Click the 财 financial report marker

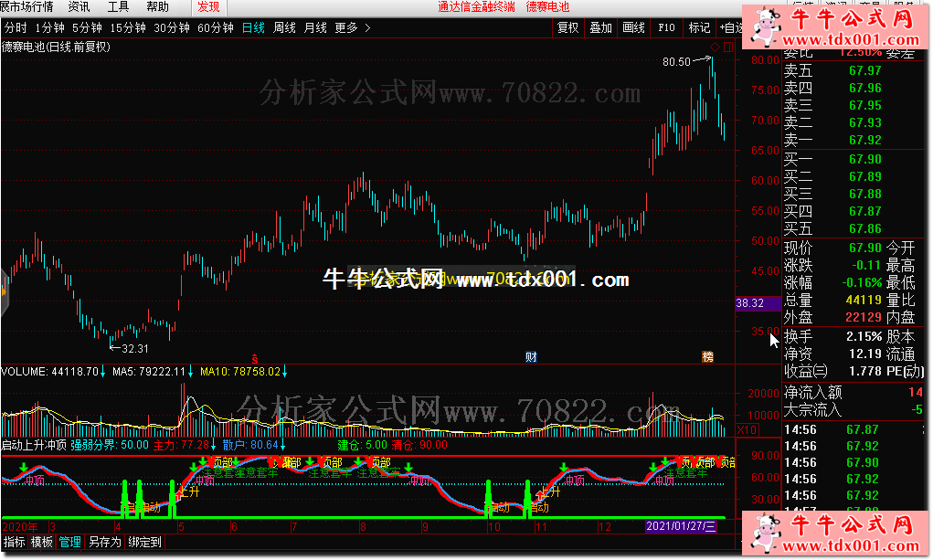pyautogui.click(x=531, y=357)
